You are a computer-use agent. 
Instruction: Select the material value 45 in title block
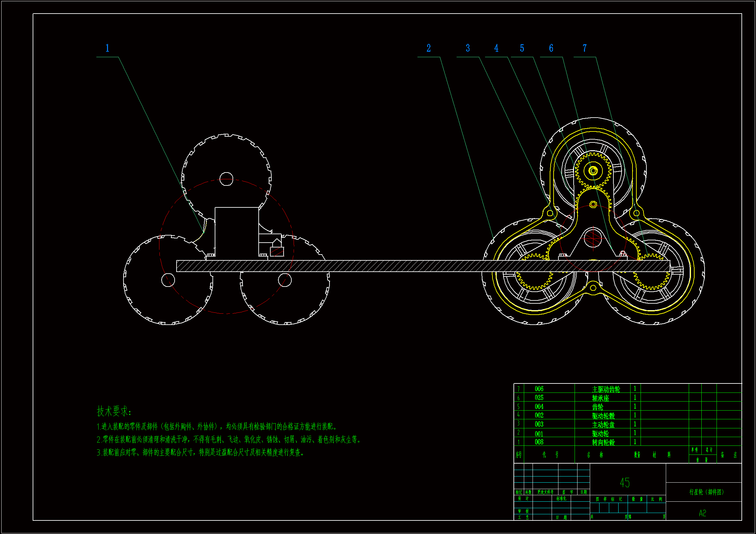coord(625,483)
